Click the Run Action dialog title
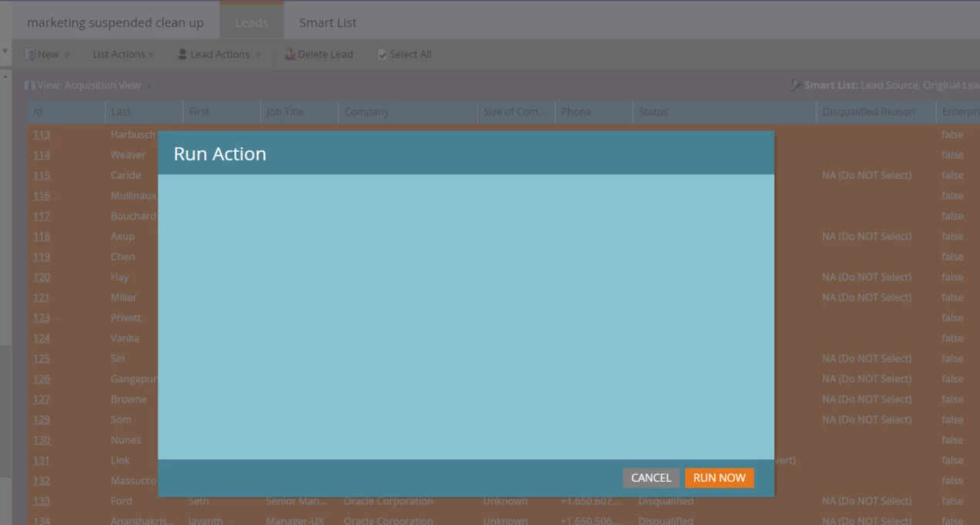980x525 pixels. [220, 153]
